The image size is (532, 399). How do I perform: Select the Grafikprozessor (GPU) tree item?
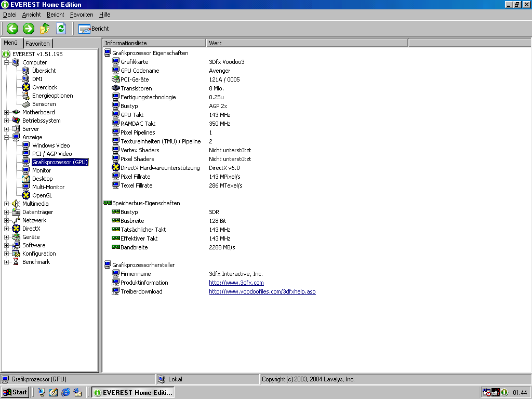point(60,162)
